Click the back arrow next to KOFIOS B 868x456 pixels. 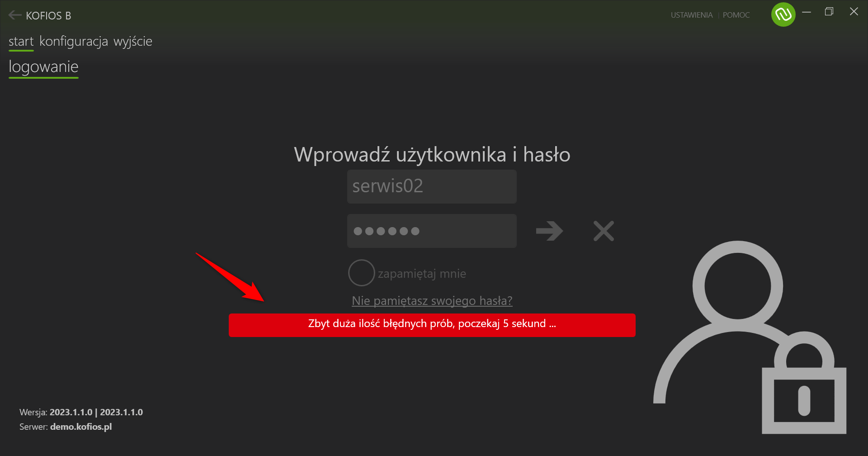tap(15, 15)
